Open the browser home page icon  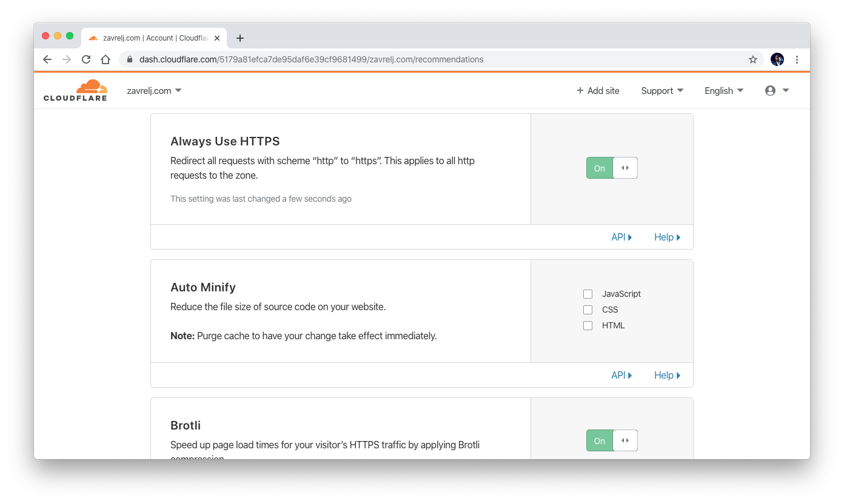tap(105, 59)
